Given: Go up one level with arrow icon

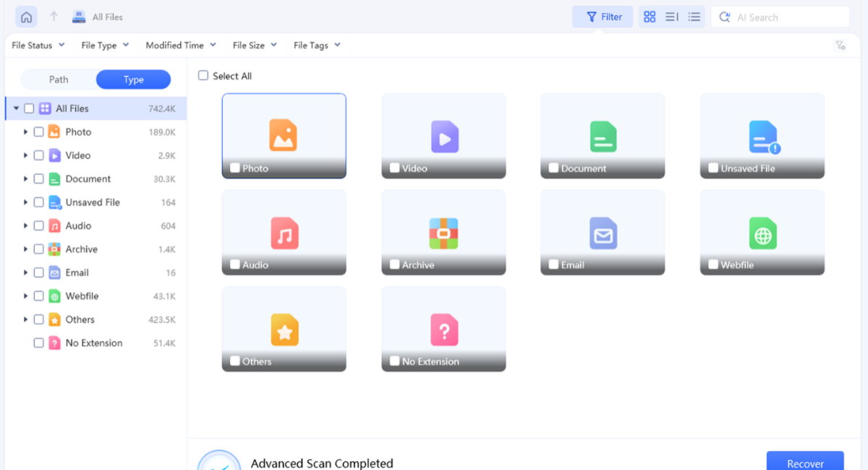Looking at the screenshot, I should pos(54,17).
